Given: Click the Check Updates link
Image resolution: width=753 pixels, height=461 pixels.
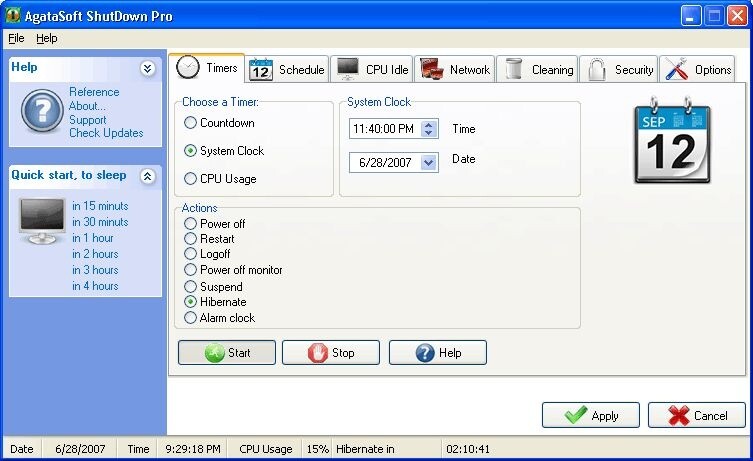Looking at the screenshot, I should pos(106,133).
